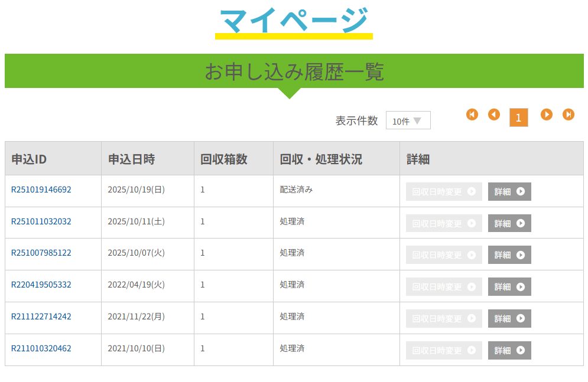Screen dimensions: 588x382
Task: Show 詳細 for the 2021/11/22 application
Action: (x=509, y=319)
